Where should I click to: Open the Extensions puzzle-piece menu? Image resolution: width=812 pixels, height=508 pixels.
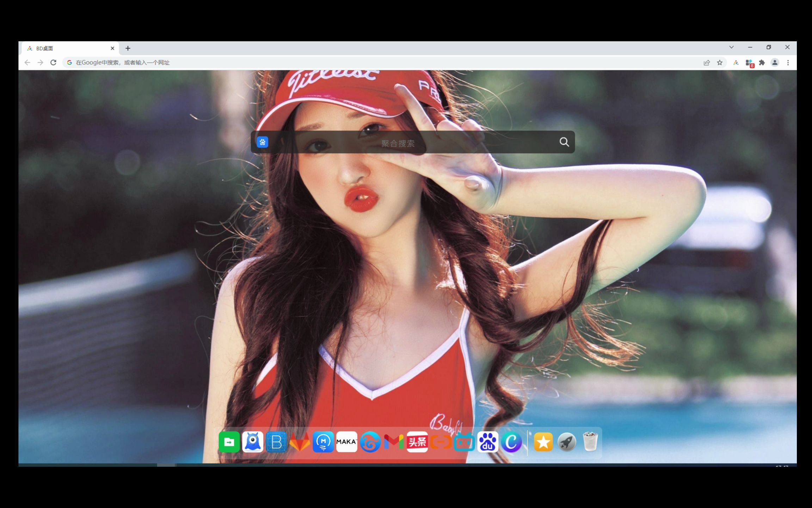coord(762,62)
